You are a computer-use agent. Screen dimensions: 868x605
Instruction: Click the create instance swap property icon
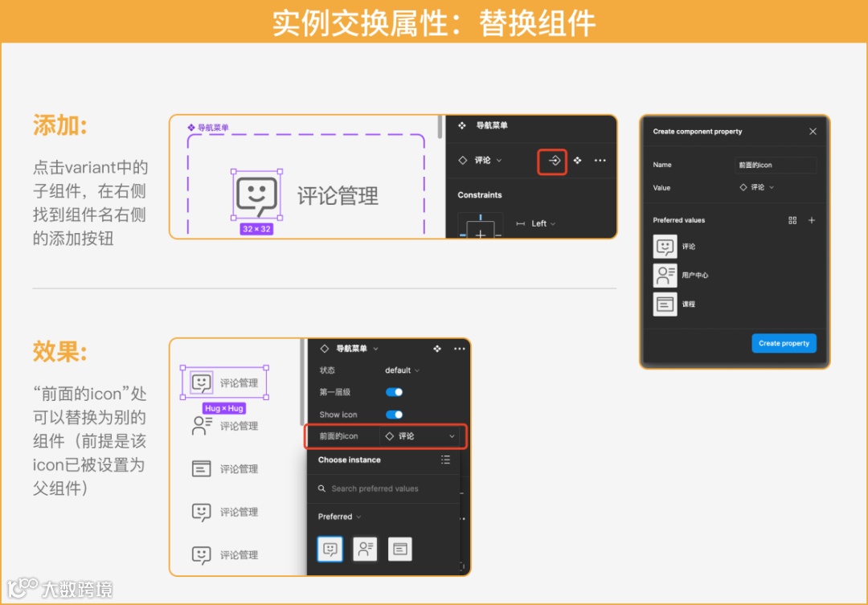[554, 161]
